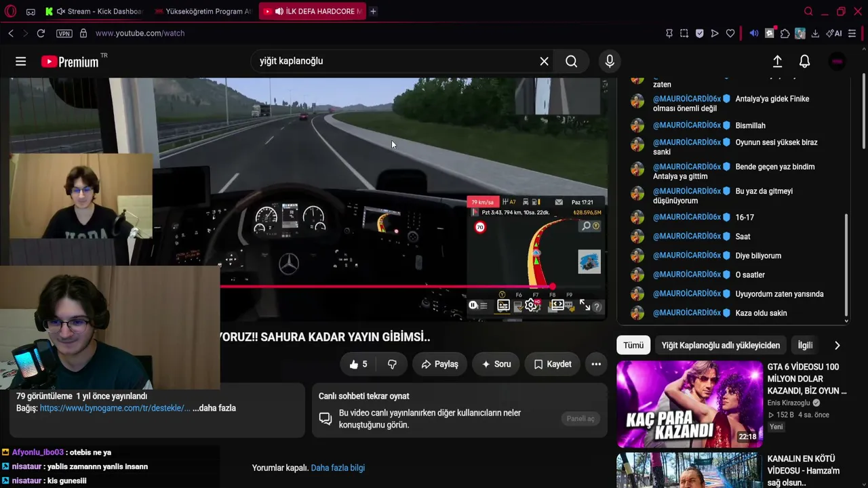868x488 pixels.
Task: Like the video with 5 likes
Action: point(357,364)
